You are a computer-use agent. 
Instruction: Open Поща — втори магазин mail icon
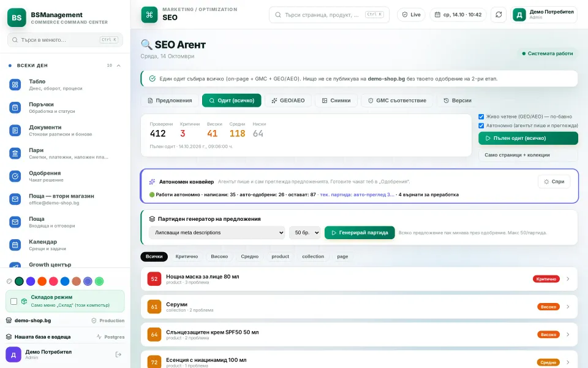pos(15,199)
